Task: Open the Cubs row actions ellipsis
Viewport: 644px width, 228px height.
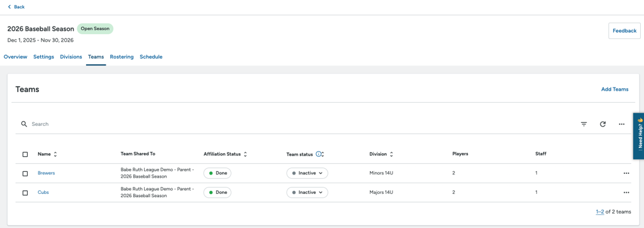Action: click(x=626, y=192)
